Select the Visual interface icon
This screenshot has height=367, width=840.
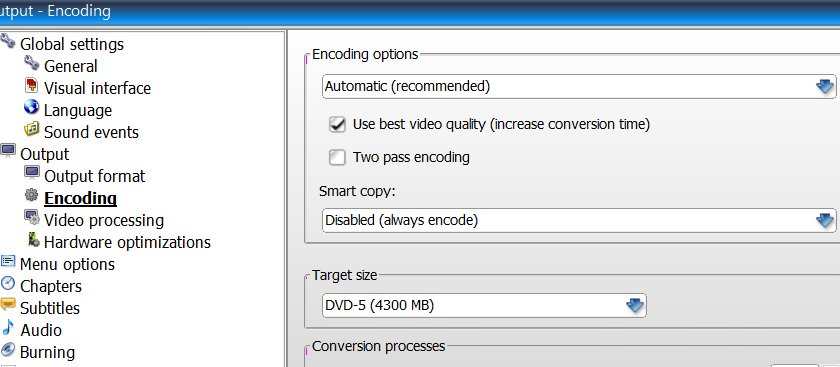(x=32, y=86)
